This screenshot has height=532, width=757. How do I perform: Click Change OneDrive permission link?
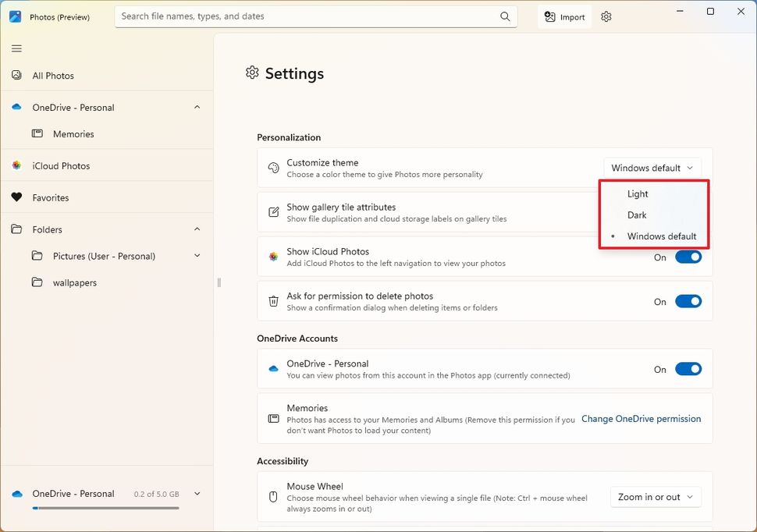click(641, 419)
